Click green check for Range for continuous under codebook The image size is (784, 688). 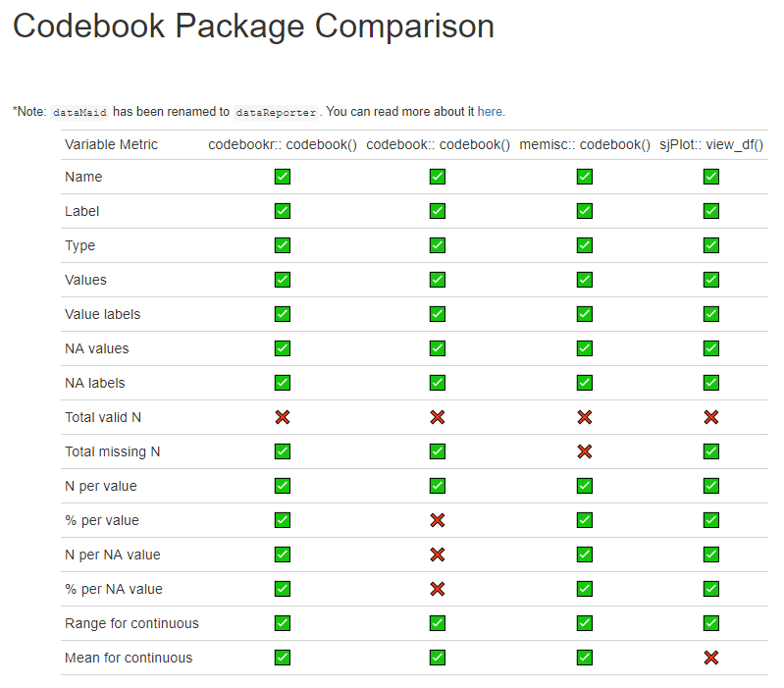coord(438,623)
